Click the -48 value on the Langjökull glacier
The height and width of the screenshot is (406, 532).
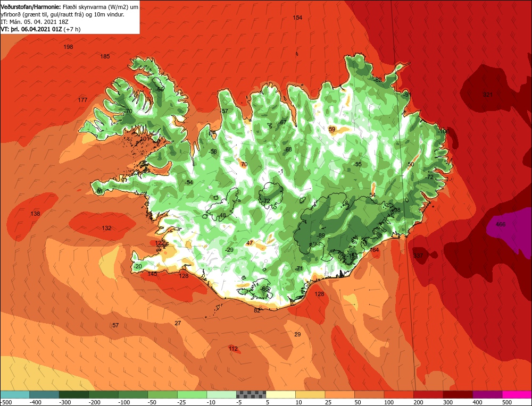(x=222, y=216)
